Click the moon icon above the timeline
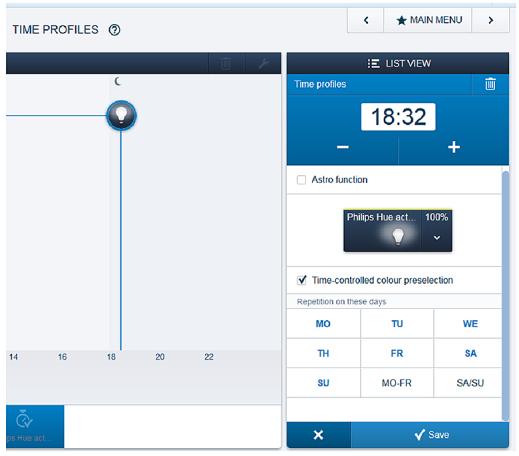 (117, 81)
